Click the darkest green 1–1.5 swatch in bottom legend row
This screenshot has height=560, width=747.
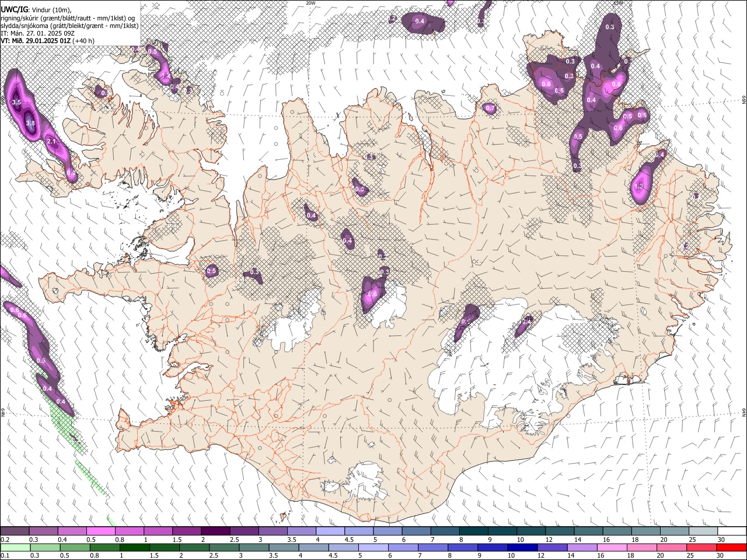(134, 547)
